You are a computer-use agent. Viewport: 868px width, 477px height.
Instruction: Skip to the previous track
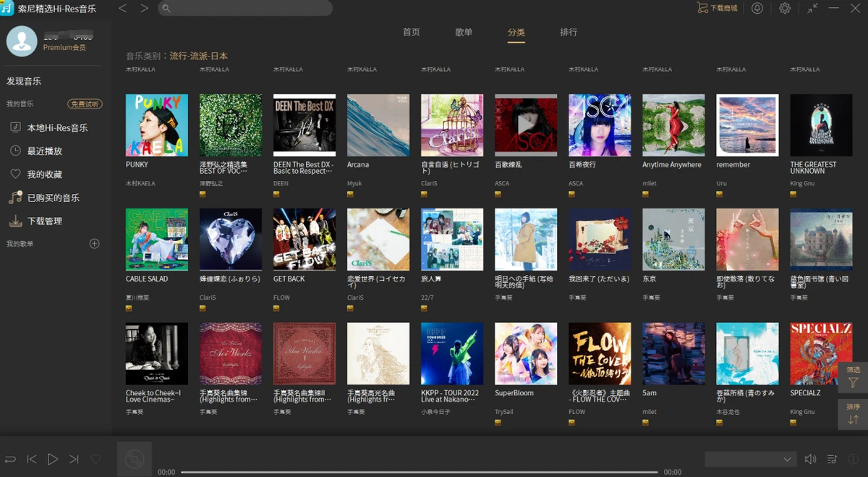point(32,459)
